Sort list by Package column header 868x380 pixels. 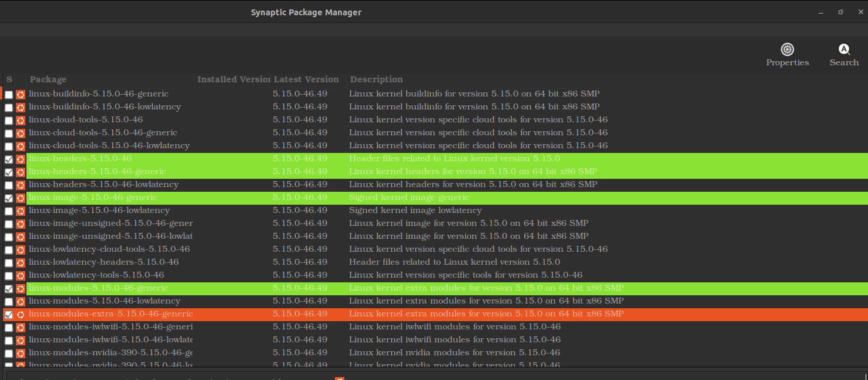tap(110, 79)
